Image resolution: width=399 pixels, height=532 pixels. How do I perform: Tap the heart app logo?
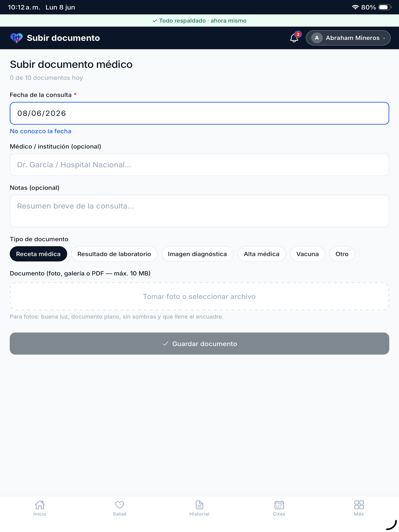click(16, 38)
